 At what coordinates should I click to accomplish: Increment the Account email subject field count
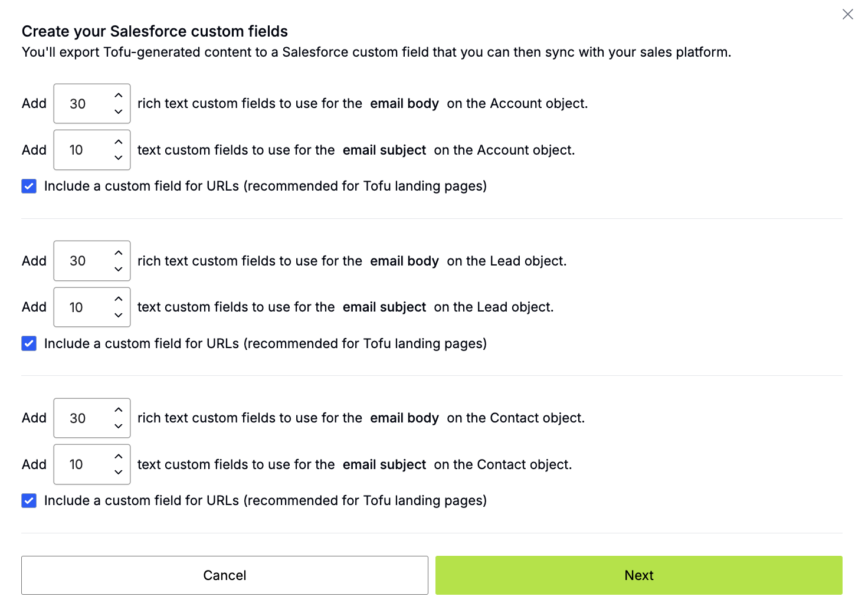click(118, 142)
